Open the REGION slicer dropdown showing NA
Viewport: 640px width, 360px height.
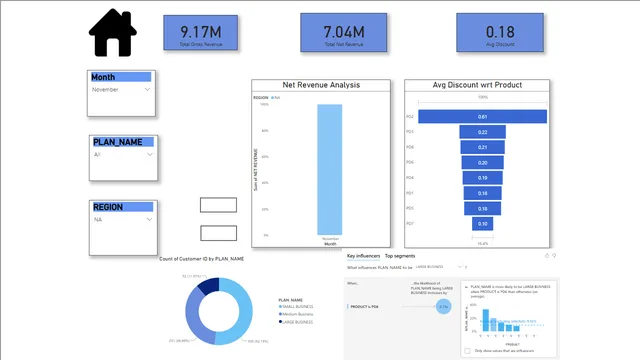(x=123, y=220)
